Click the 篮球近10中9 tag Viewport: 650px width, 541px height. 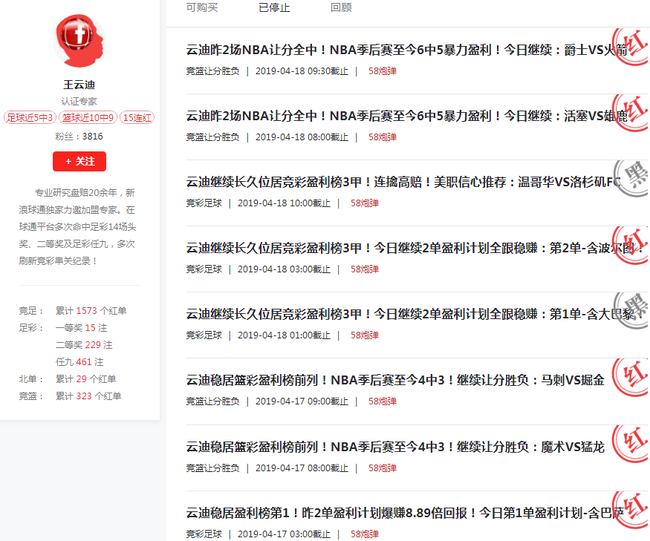(x=88, y=118)
